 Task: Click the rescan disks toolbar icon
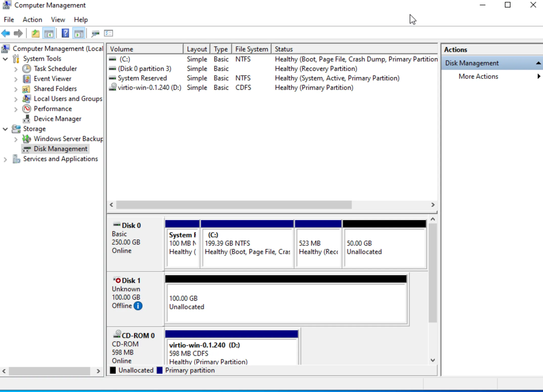tap(95, 33)
